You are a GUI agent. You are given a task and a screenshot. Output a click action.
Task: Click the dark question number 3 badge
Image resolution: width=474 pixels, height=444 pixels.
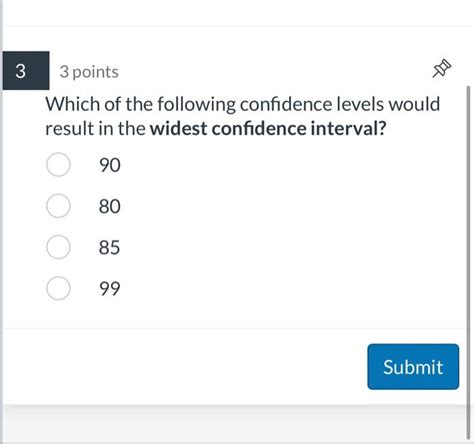(x=26, y=71)
